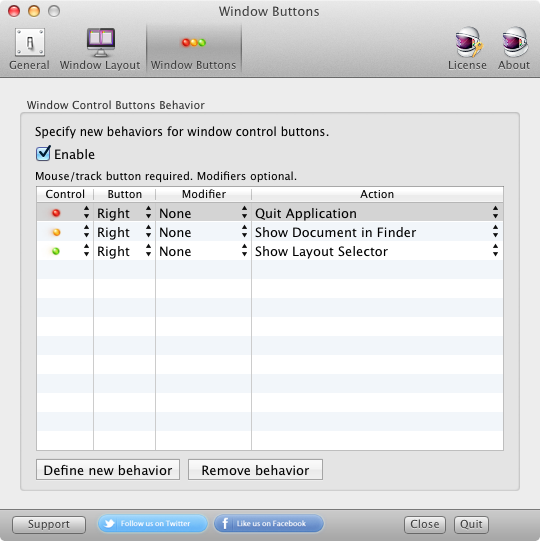Open Modifier dropdown for Show Layout Selector row
The image size is (540, 541).
tap(203, 251)
